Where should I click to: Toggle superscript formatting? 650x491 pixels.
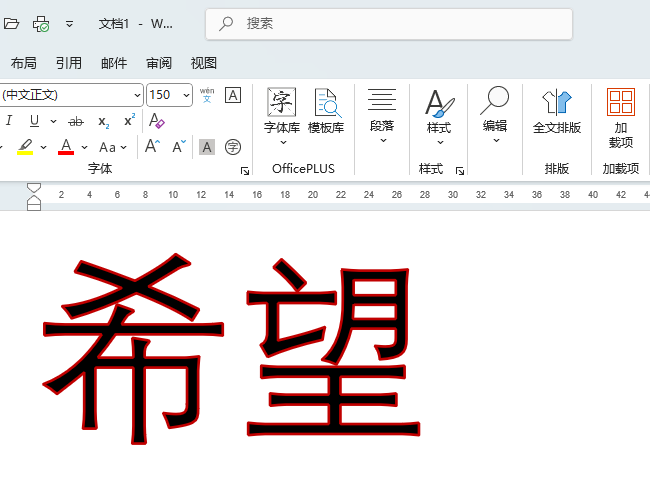tap(129, 120)
